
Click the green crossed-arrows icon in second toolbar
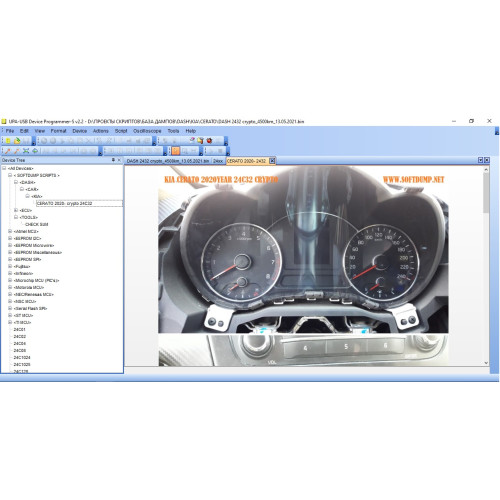coord(26,151)
